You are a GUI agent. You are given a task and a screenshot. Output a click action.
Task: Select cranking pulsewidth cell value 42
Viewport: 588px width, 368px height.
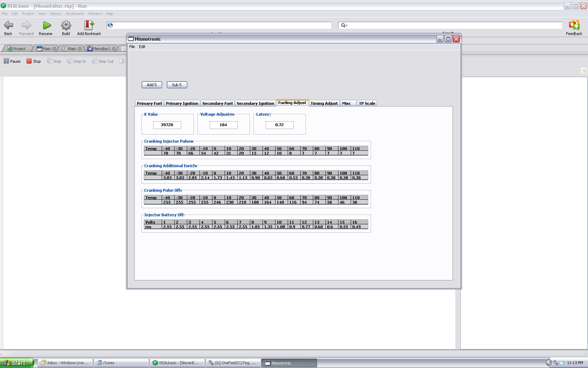point(218,153)
